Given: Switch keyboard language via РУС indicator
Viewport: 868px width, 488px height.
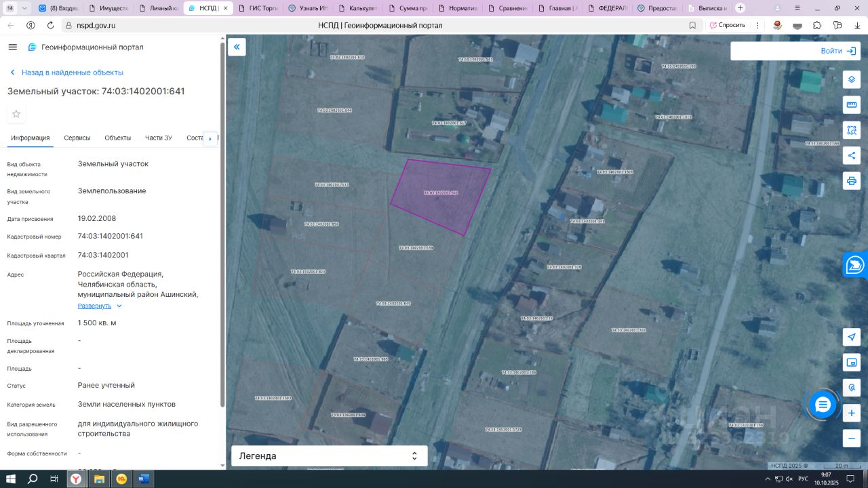Looking at the screenshot, I should [803, 479].
